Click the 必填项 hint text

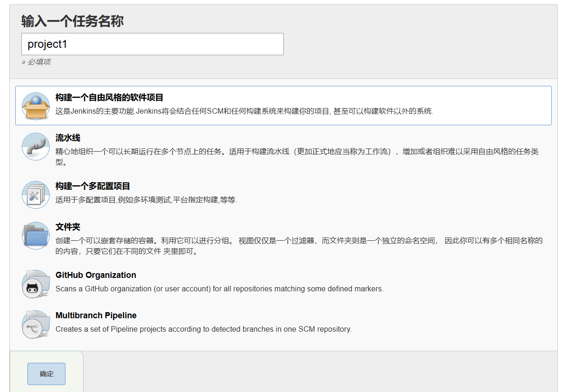(36, 62)
